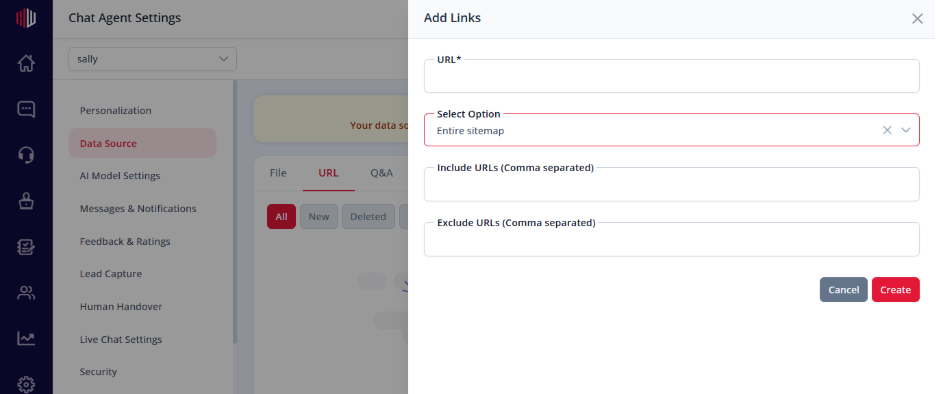
Task: Click the Cancel button
Action: click(x=843, y=290)
